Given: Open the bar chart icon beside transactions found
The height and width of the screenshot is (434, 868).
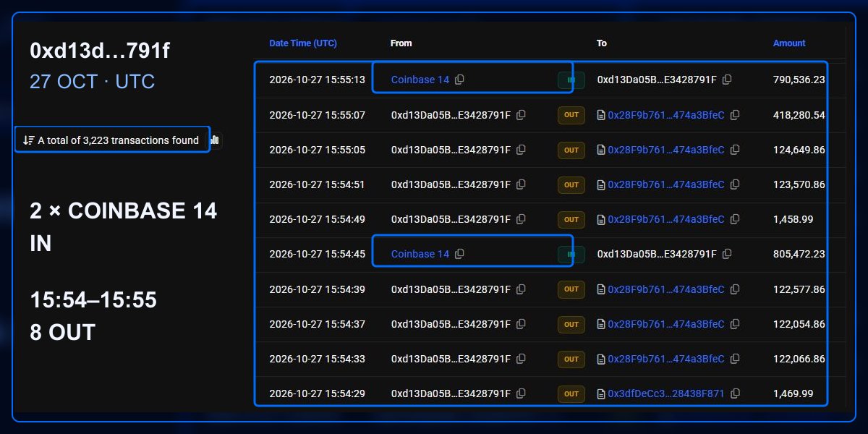Looking at the screenshot, I should click(215, 140).
